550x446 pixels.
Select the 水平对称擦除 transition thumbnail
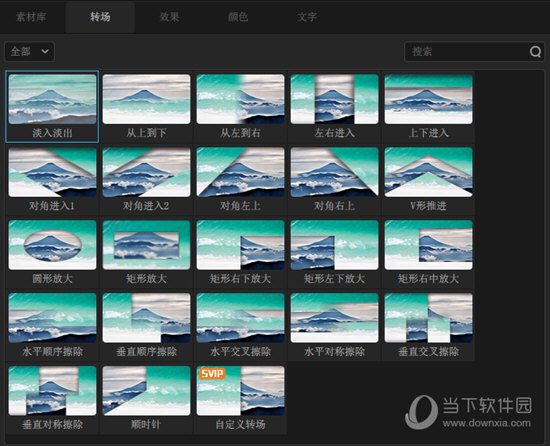tap(334, 318)
